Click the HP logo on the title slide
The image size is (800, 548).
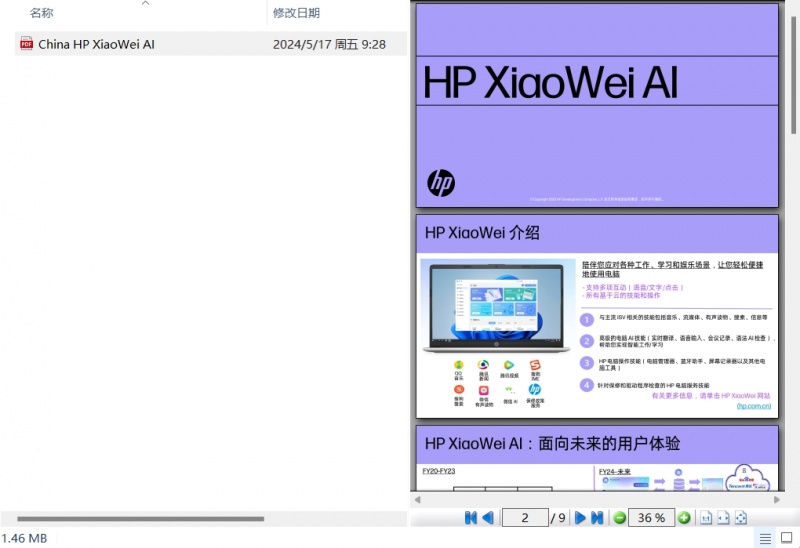(441, 183)
